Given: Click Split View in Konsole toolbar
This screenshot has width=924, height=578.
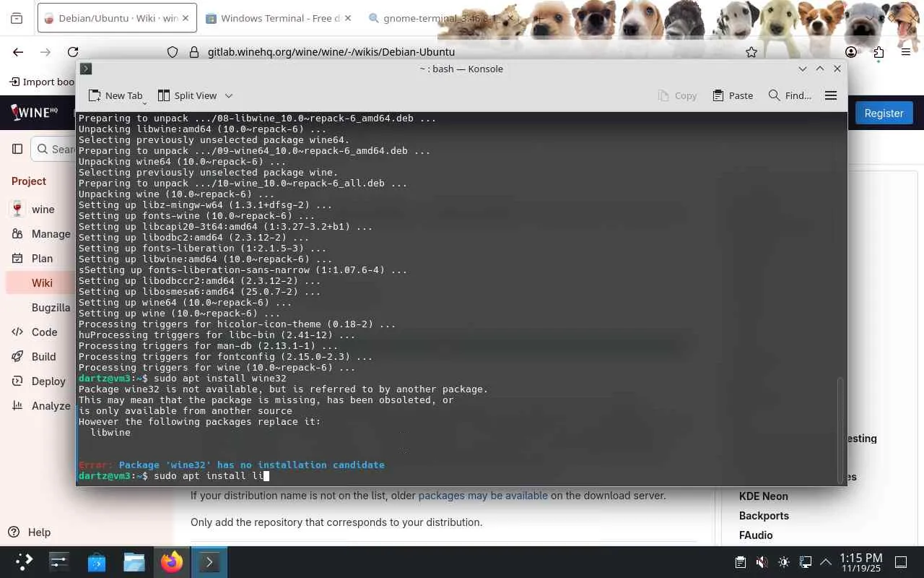Looking at the screenshot, I should [x=187, y=95].
